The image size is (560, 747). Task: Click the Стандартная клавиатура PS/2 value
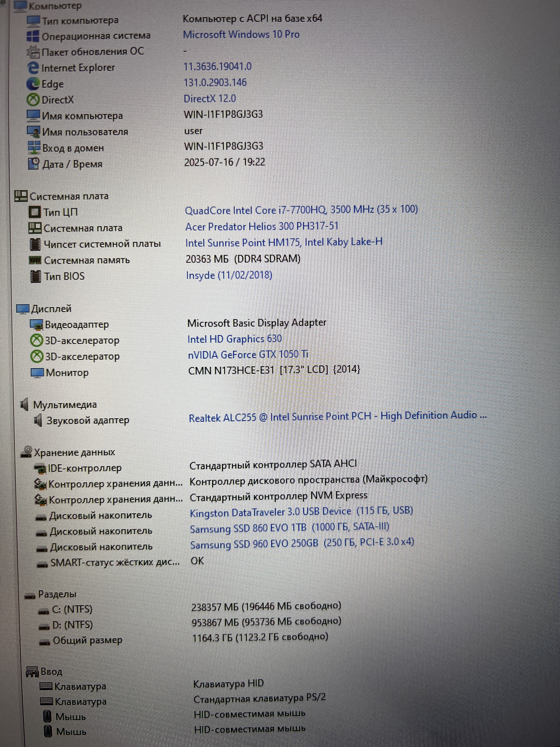[x=260, y=698]
